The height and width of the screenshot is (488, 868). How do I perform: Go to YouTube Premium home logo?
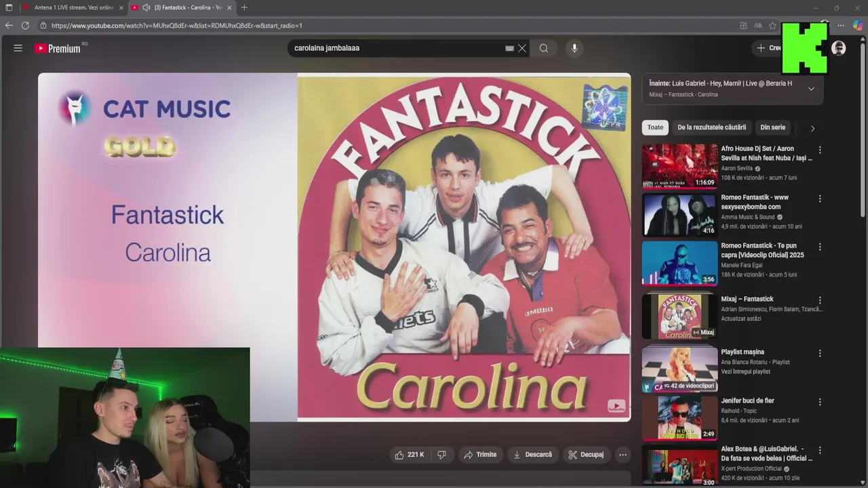(58, 48)
